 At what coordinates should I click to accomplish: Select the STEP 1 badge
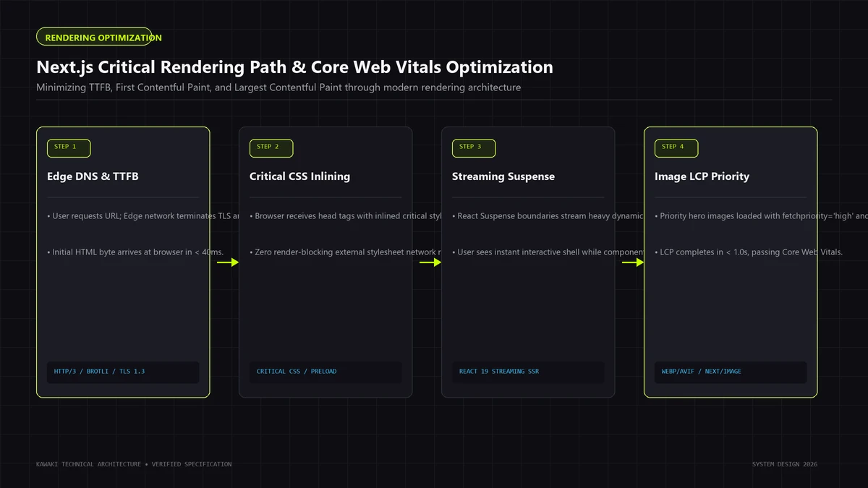[69, 148]
